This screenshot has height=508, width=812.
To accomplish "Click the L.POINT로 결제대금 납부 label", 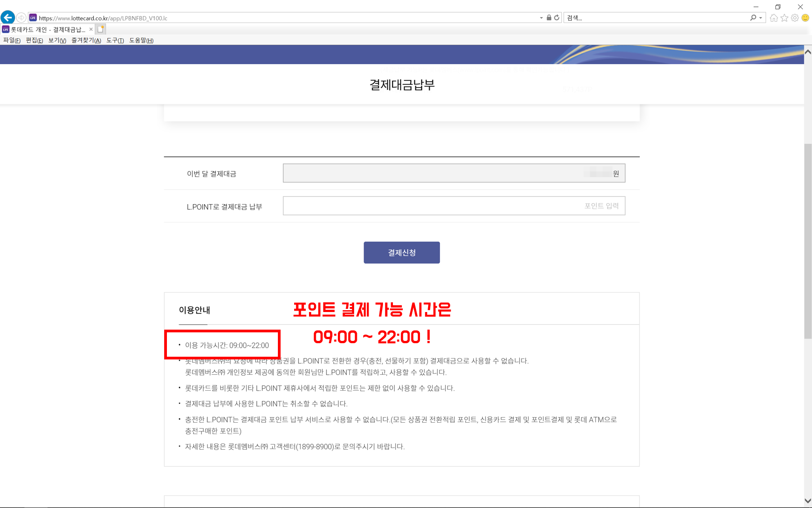I will (x=224, y=207).
